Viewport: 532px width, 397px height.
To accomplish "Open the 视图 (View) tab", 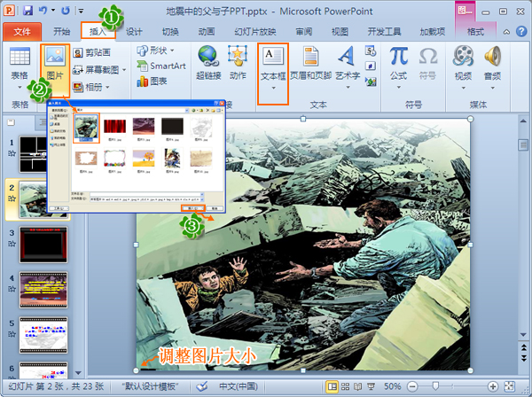I will point(340,32).
